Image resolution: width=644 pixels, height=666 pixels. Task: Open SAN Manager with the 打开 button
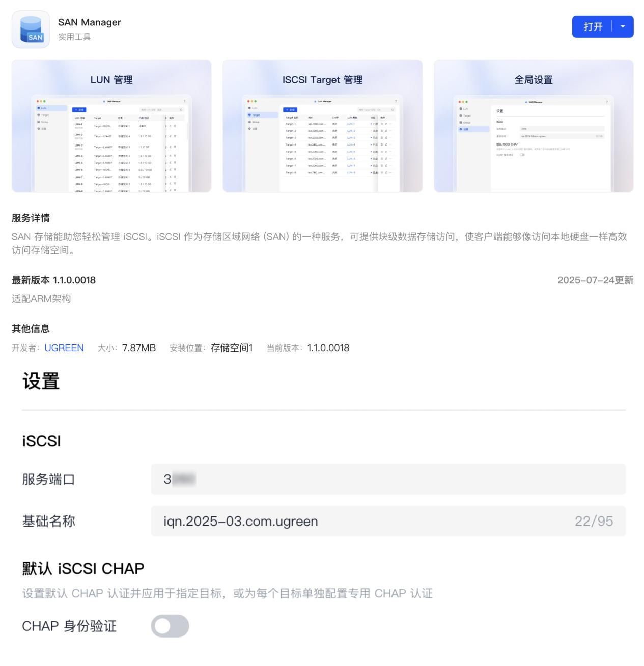593,26
